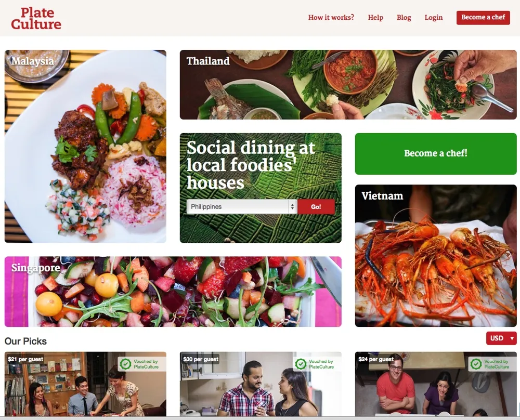Click the Login link
This screenshot has height=420, width=520.
(434, 17)
